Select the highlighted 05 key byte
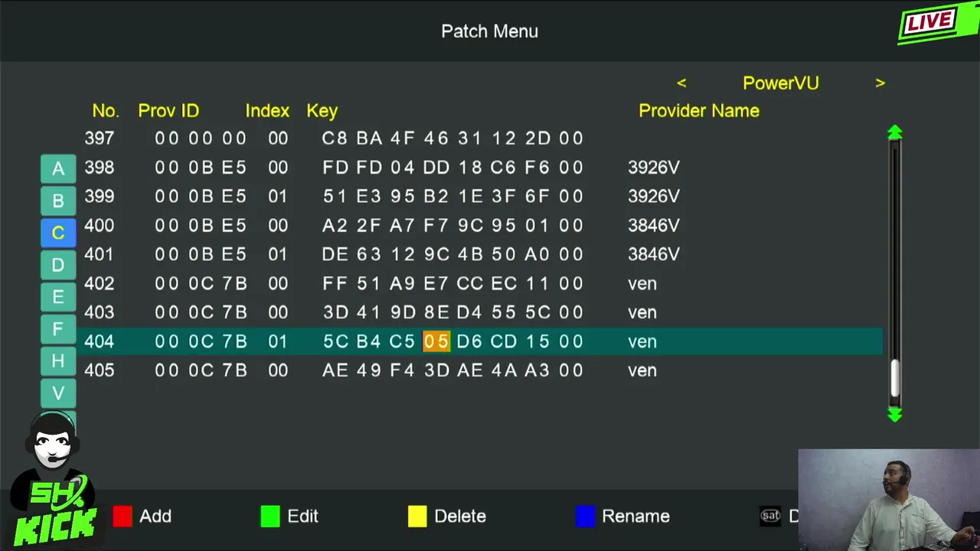The image size is (980, 551). pos(436,341)
